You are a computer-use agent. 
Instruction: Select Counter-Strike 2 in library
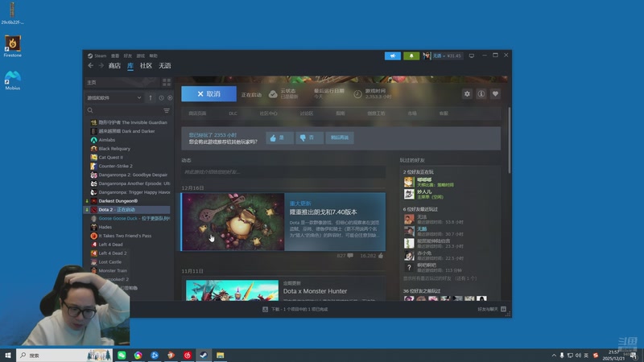pos(115,167)
